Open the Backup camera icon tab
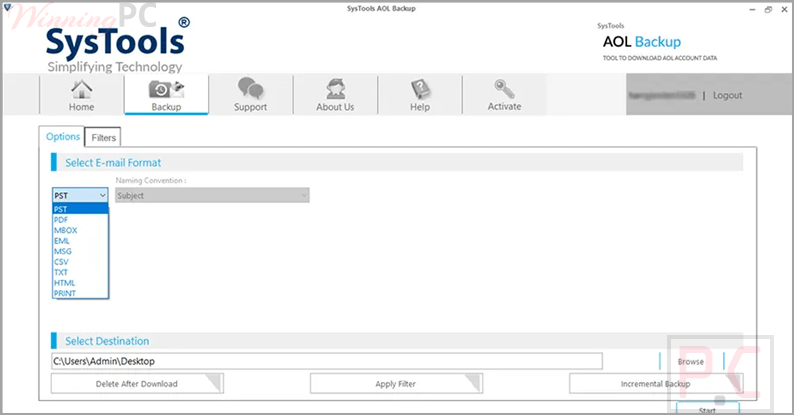This screenshot has height=415, width=794. pyautogui.click(x=166, y=95)
